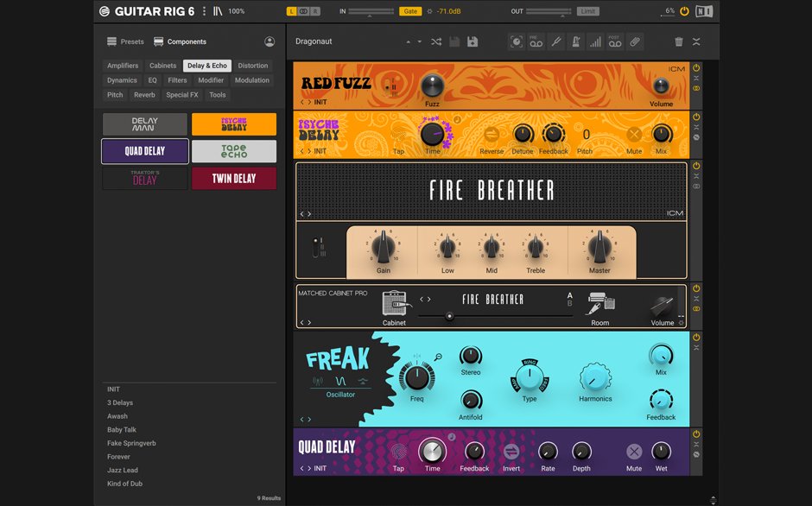This screenshot has width=812, height=506.
Task: Open the main menu (three dots) beside Guitar Rig 6
Action: coord(204,11)
